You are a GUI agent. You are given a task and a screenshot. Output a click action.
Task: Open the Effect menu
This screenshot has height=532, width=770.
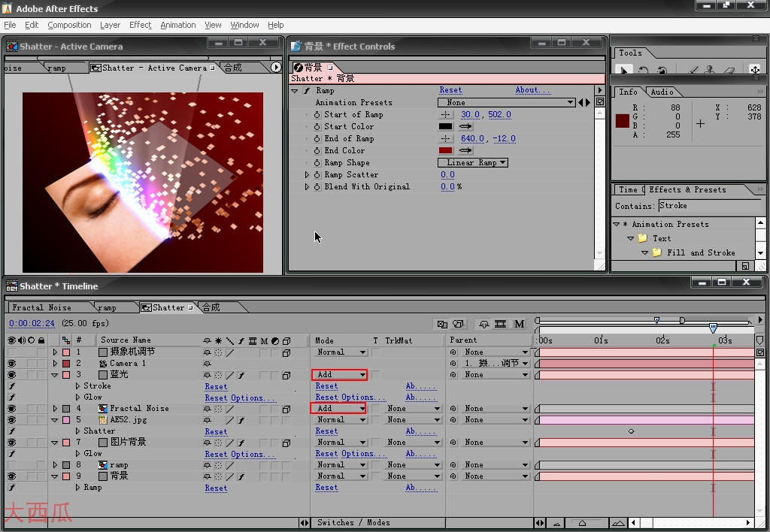click(140, 25)
